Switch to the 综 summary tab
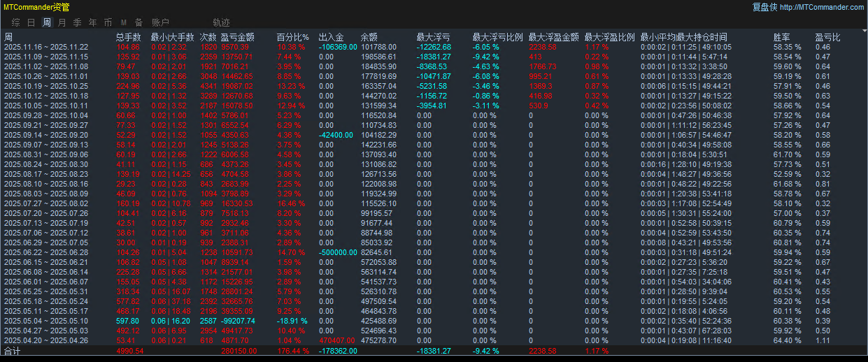 (x=16, y=22)
